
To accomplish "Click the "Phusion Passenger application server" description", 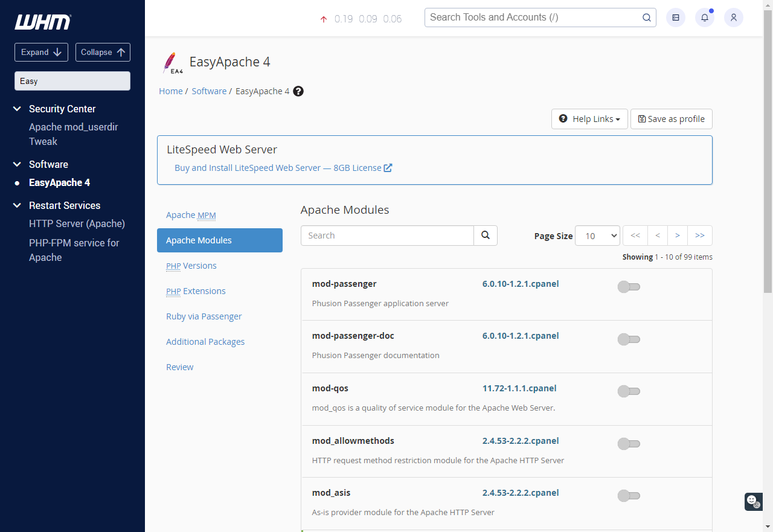I will pos(380,303).
